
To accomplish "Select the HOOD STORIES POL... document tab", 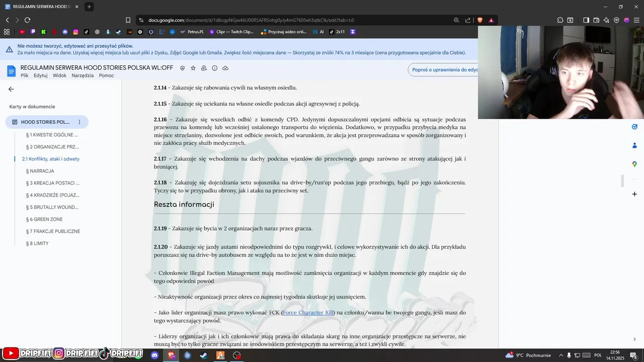I will [46, 122].
